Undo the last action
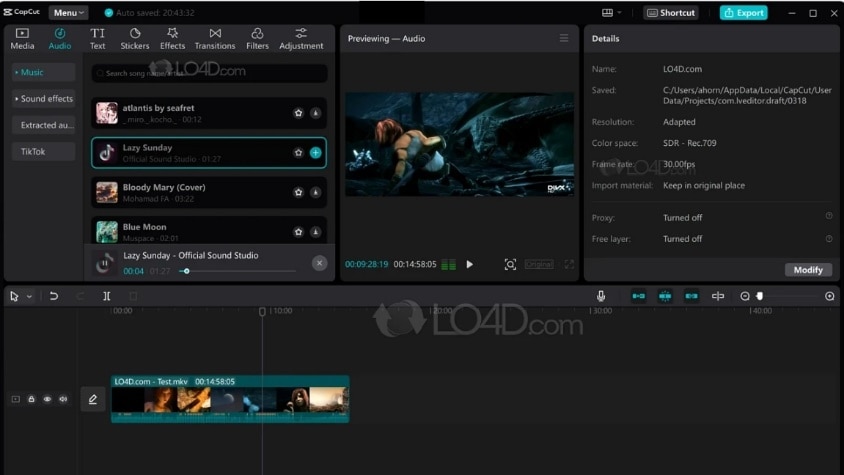The width and height of the screenshot is (844, 475). point(54,296)
